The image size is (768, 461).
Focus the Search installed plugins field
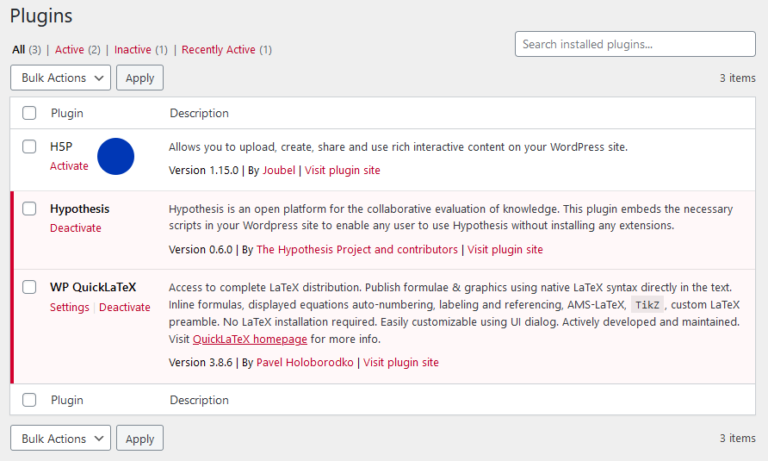[635, 44]
